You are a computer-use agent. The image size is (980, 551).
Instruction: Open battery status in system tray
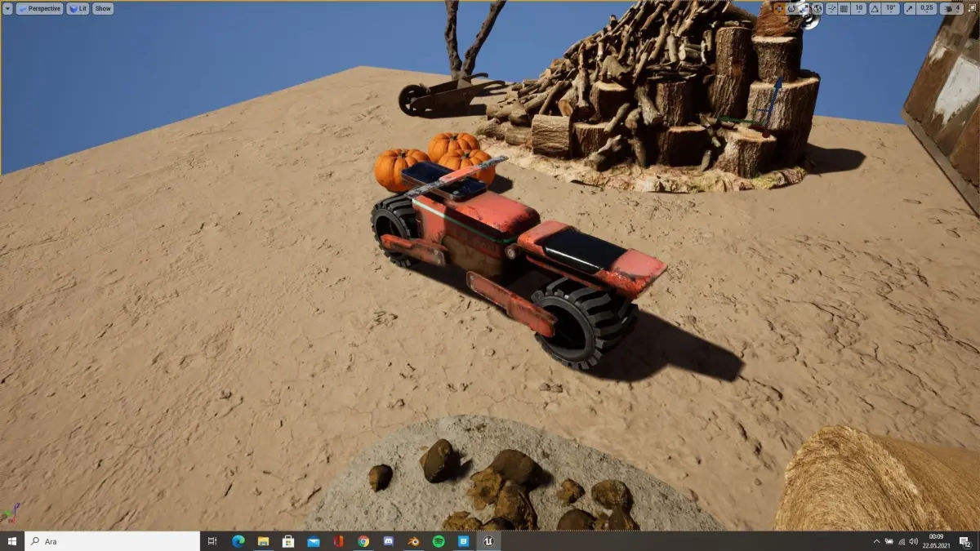coord(889,541)
